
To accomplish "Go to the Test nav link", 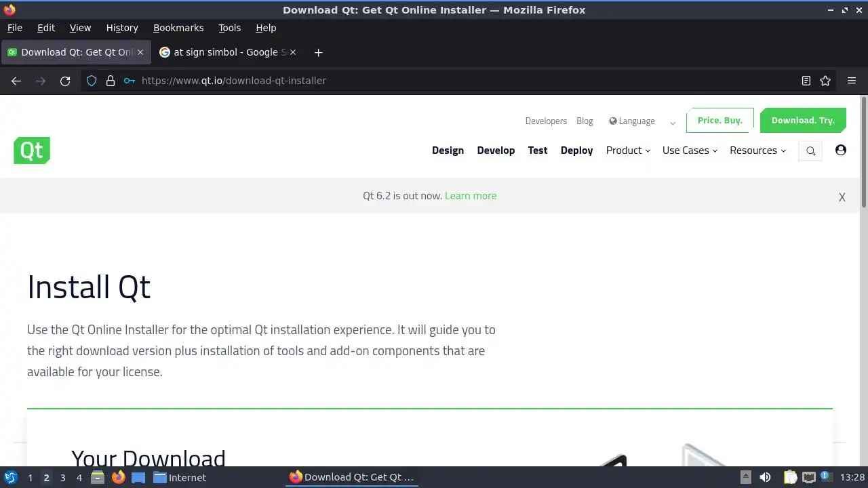I will (x=538, y=150).
